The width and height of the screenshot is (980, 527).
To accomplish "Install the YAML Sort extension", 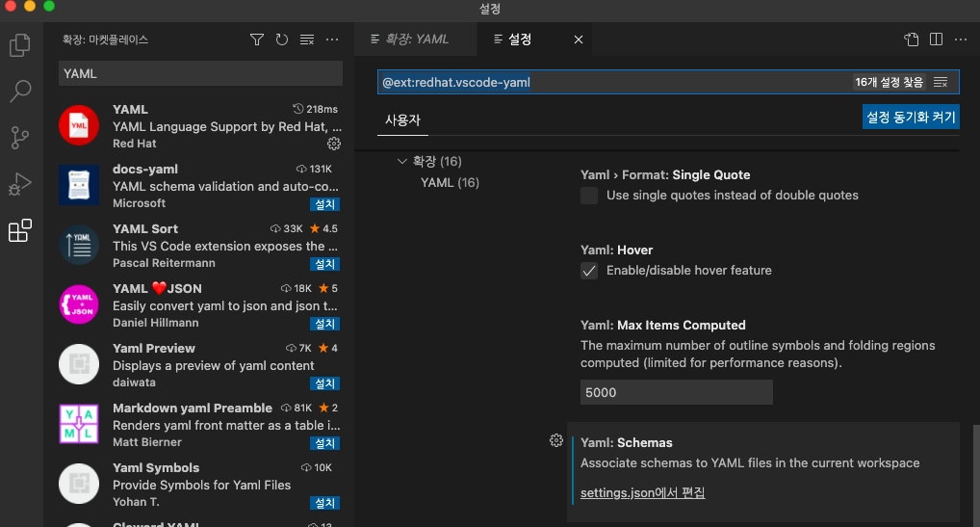I will click(324, 264).
